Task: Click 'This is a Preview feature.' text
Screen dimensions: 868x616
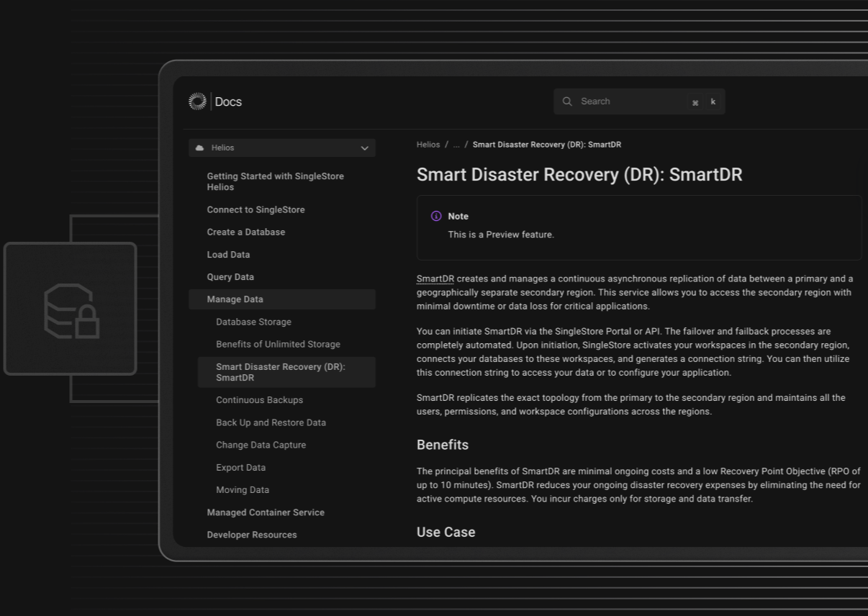Action: click(501, 235)
